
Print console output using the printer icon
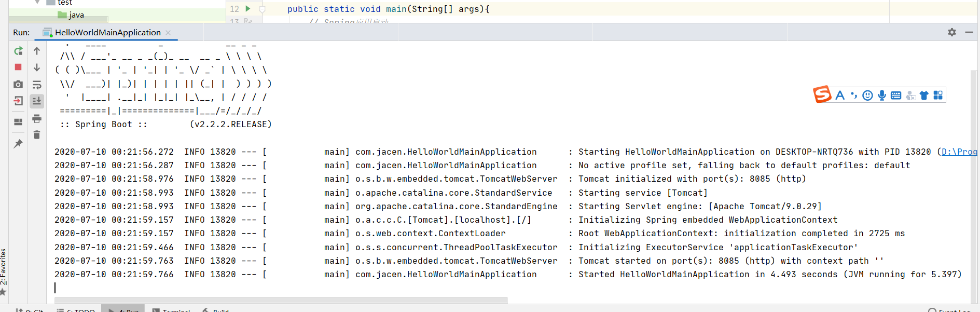tap(37, 119)
